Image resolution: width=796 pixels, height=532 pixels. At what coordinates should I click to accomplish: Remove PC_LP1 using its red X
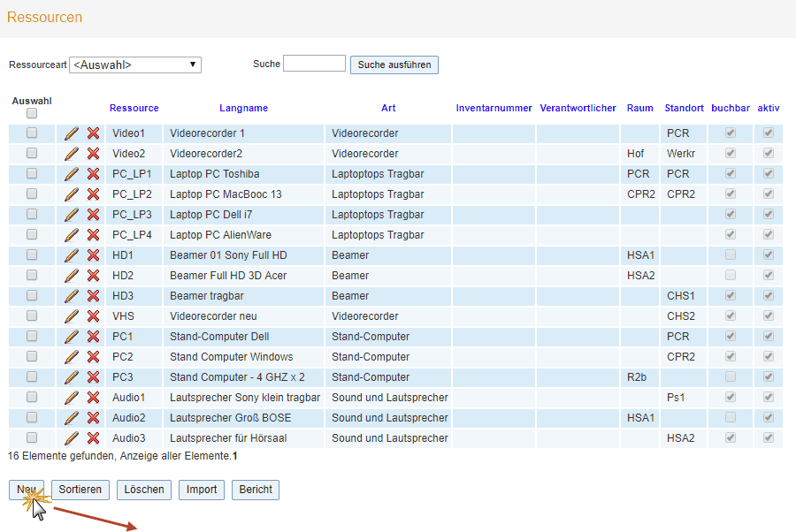(x=93, y=174)
